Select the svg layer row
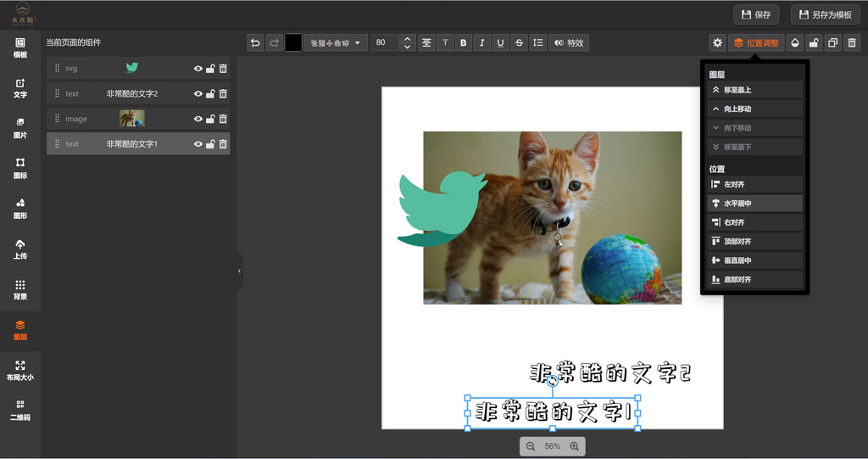 (x=138, y=68)
